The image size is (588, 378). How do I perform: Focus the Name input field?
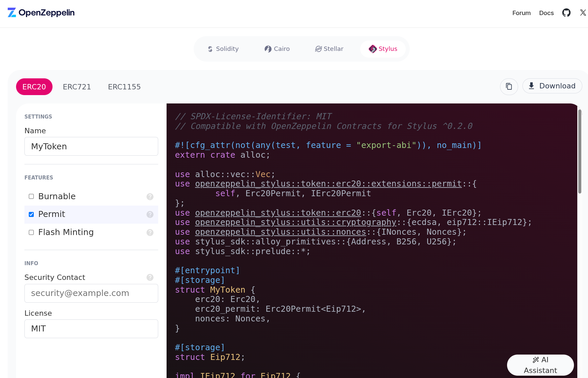click(x=91, y=146)
